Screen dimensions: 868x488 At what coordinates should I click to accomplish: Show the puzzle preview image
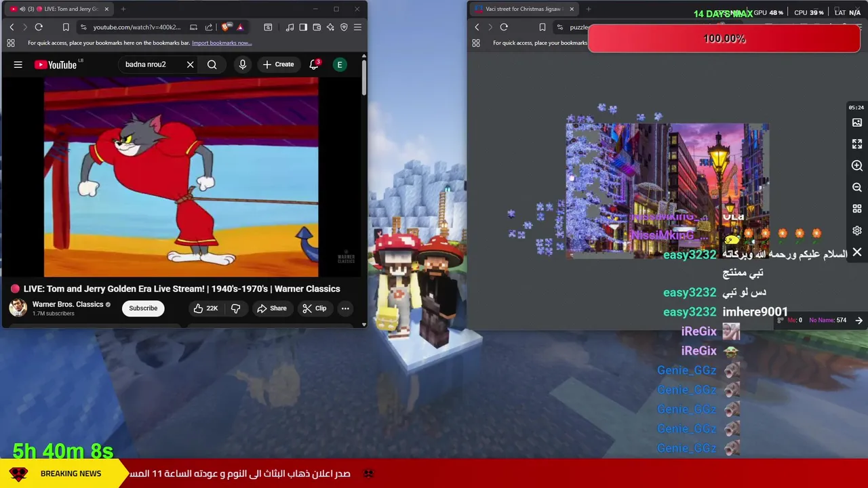click(x=857, y=123)
